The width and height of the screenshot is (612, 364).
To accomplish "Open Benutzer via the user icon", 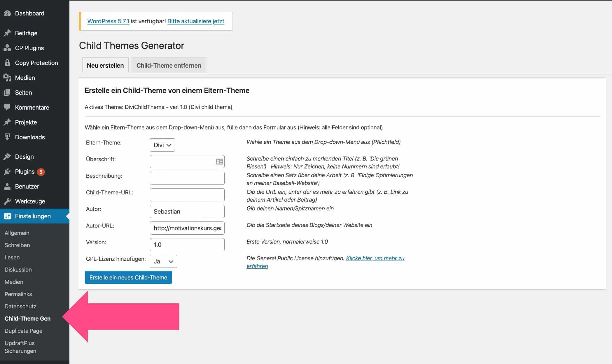I will point(8,186).
